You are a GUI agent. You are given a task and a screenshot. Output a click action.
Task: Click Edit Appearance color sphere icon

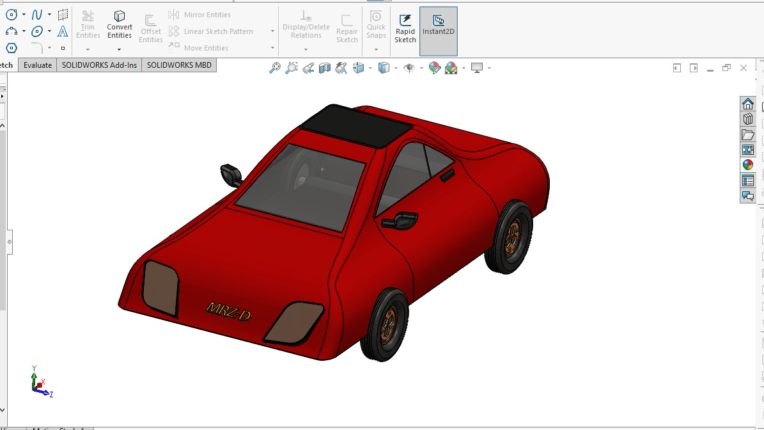[434, 68]
